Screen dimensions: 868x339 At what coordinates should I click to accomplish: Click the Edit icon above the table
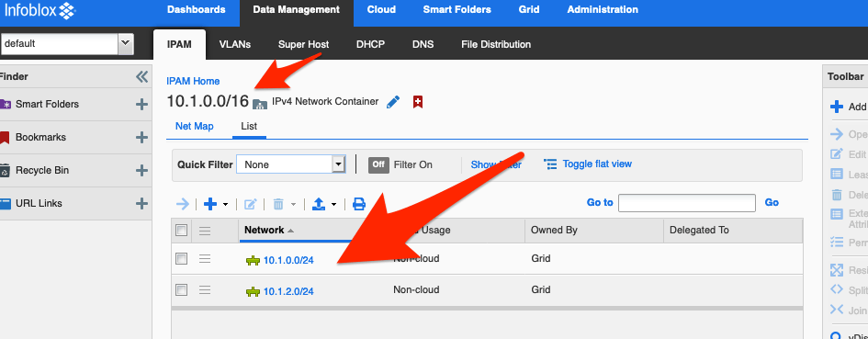click(x=250, y=204)
